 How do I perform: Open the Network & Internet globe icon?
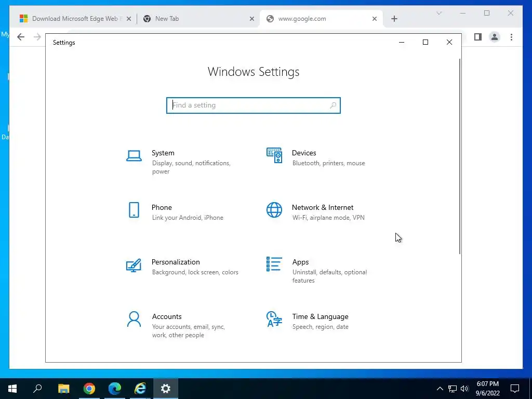point(274,210)
